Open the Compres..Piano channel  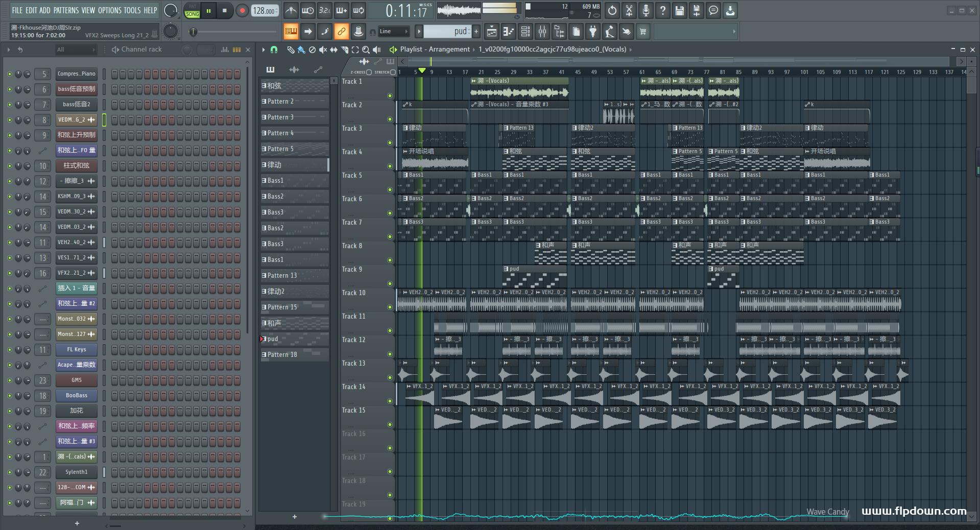point(77,74)
